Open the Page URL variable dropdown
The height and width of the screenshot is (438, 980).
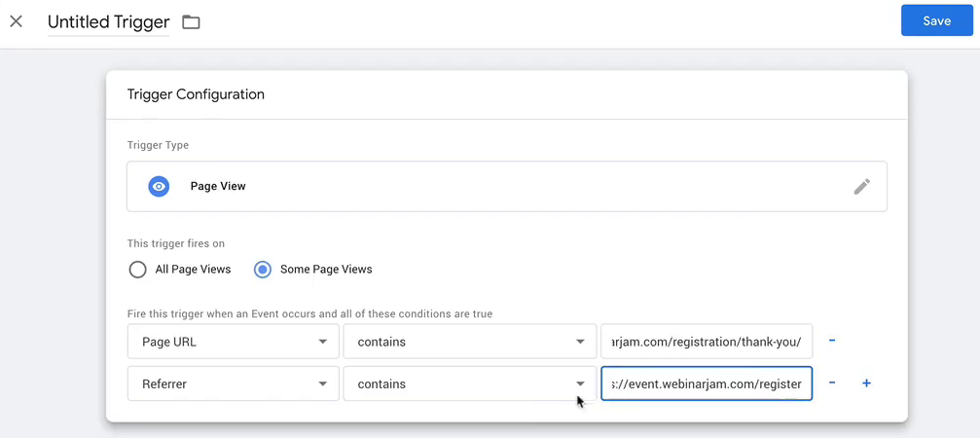234,342
